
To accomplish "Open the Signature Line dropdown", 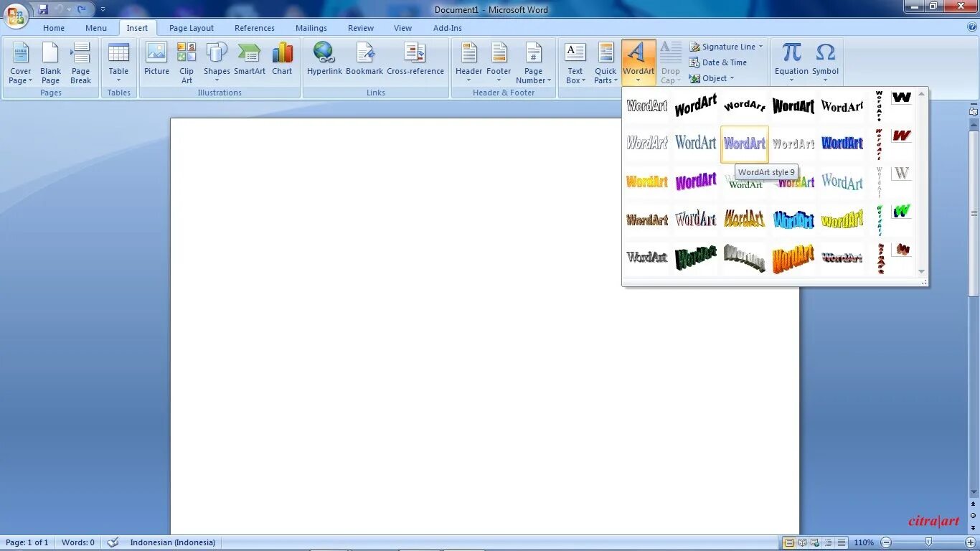I will point(726,47).
